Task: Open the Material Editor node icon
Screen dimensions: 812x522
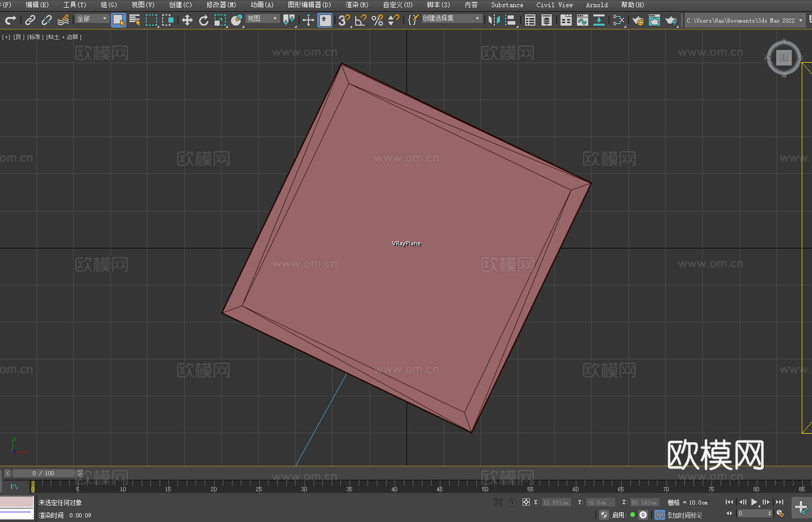Action: [x=618, y=20]
